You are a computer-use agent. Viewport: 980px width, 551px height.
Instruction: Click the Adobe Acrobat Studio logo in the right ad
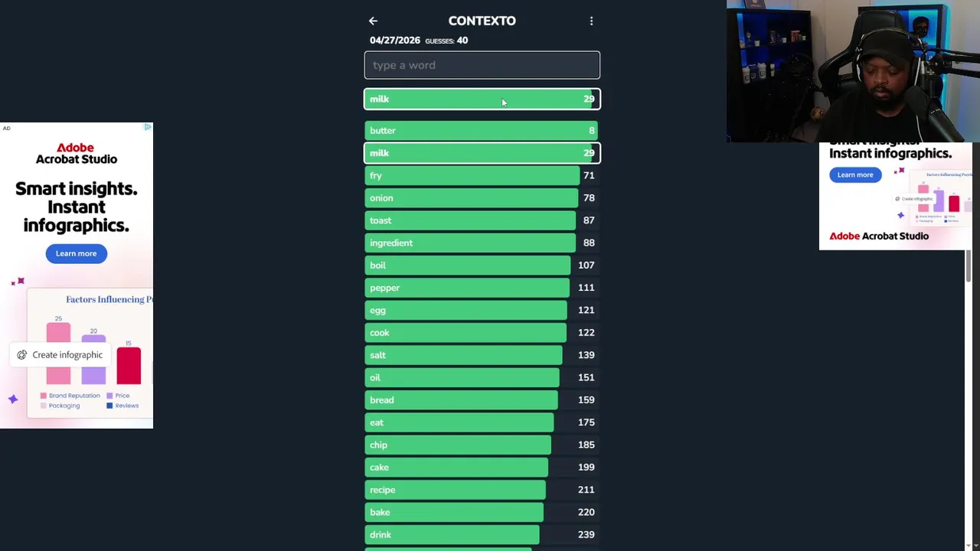(x=879, y=236)
